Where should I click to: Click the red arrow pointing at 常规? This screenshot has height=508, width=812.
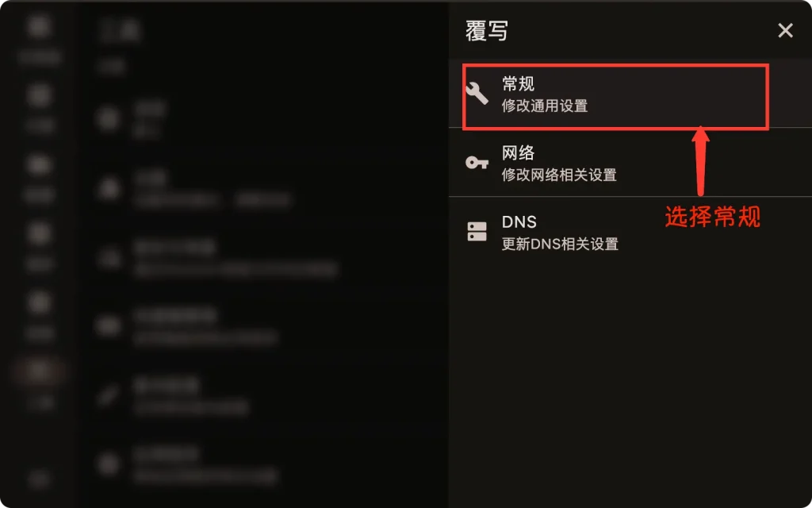700,162
